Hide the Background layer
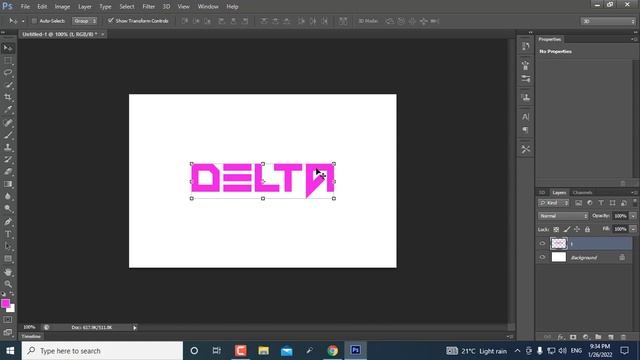 pyautogui.click(x=542, y=258)
